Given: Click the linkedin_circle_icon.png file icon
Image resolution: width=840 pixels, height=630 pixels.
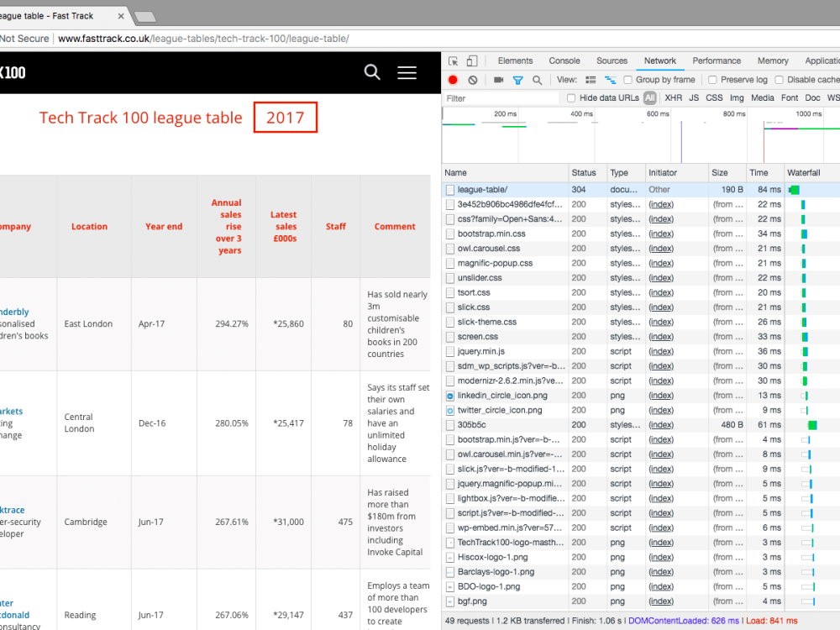Looking at the screenshot, I should click(450, 396).
